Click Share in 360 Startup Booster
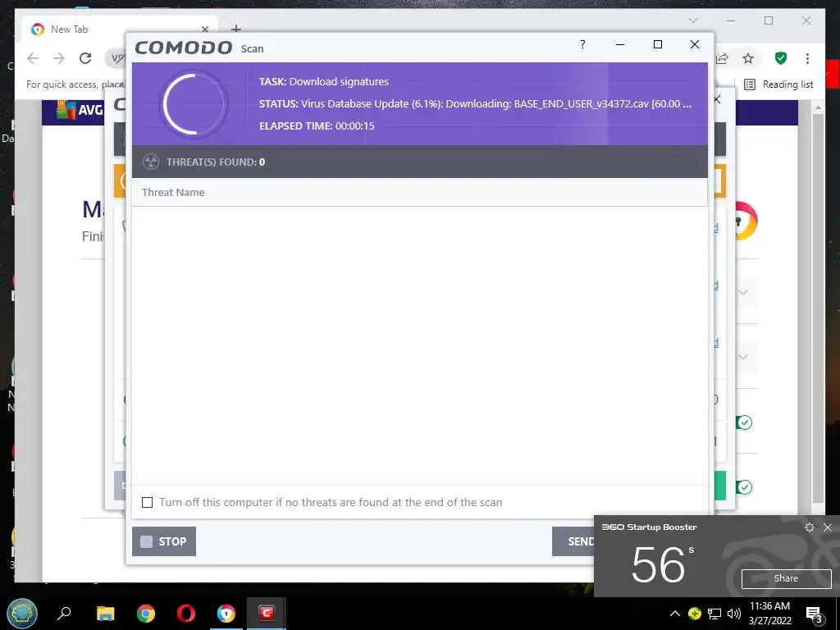The width and height of the screenshot is (840, 630). click(x=786, y=578)
